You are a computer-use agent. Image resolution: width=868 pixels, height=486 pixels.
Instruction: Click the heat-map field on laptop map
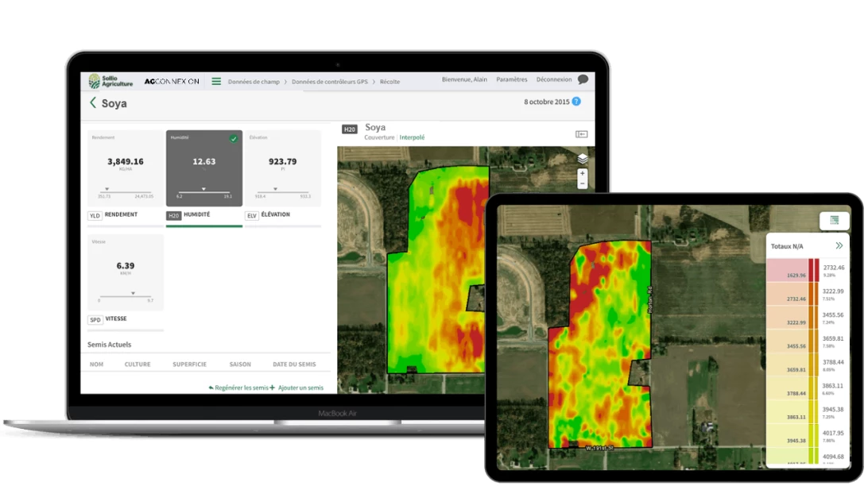(x=437, y=270)
